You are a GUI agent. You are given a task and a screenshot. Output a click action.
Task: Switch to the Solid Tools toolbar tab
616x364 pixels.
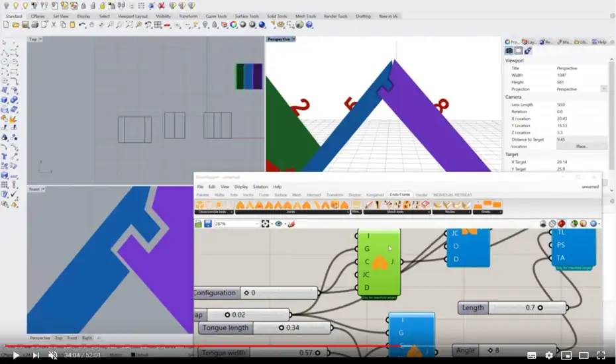coord(277,16)
